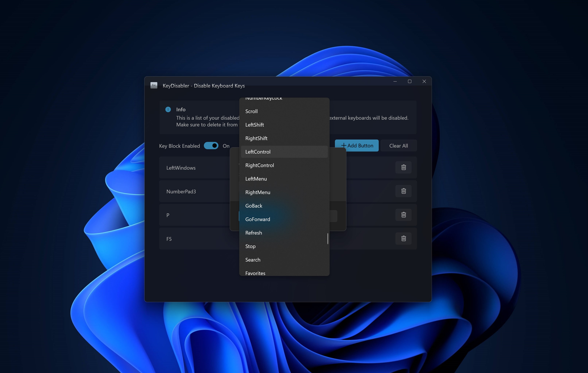The height and width of the screenshot is (373, 588).
Task: Click the blue Info circle icon
Action: tap(168, 109)
